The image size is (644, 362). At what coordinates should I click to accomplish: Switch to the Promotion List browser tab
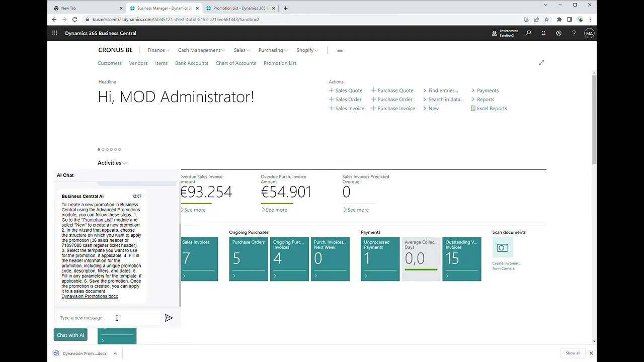[240, 8]
